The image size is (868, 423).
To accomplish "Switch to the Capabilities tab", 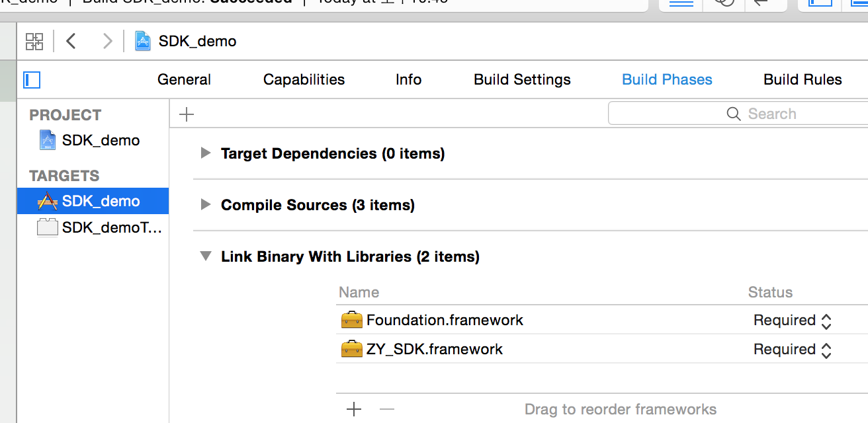I will 304,79.
